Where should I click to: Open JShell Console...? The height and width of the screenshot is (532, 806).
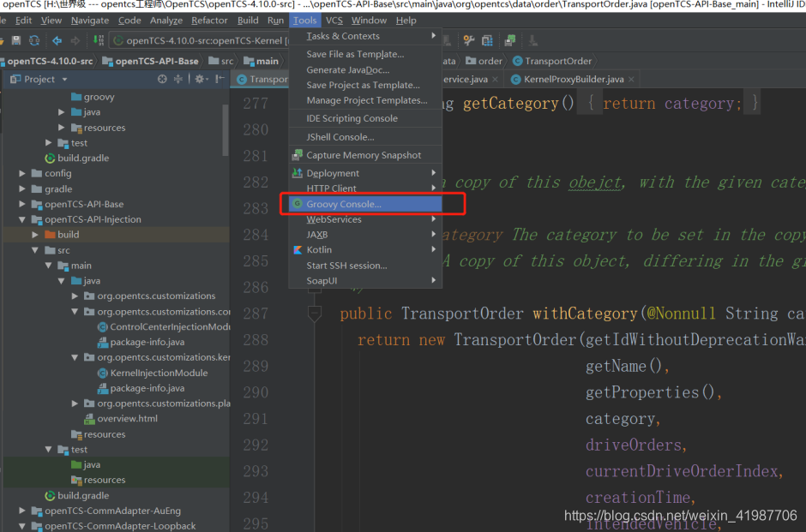click(365, 137)
